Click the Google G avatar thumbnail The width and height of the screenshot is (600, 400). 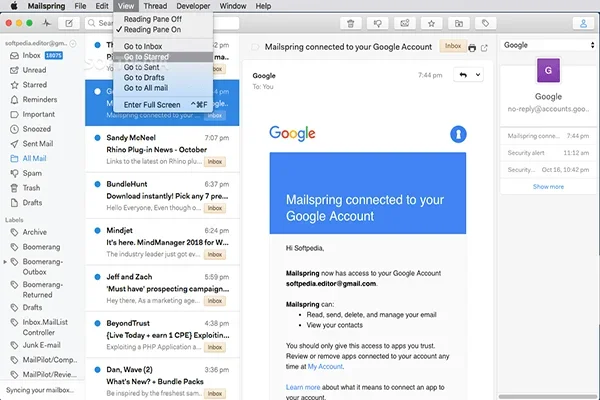pos(548,70)
